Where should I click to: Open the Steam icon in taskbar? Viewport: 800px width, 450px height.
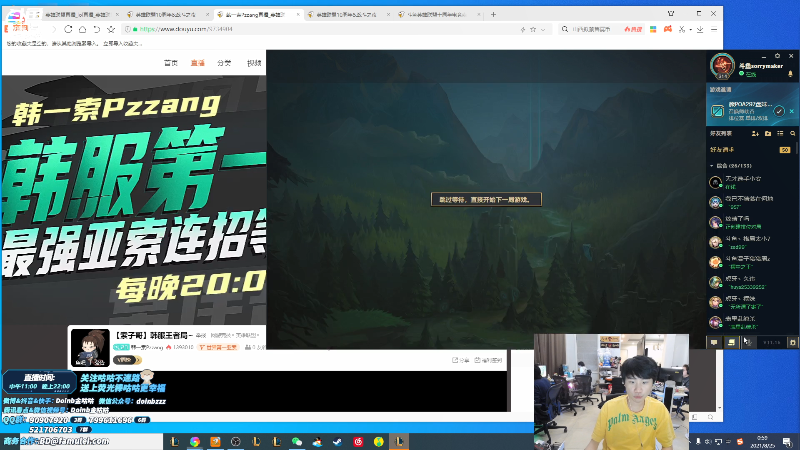(338, 441)
